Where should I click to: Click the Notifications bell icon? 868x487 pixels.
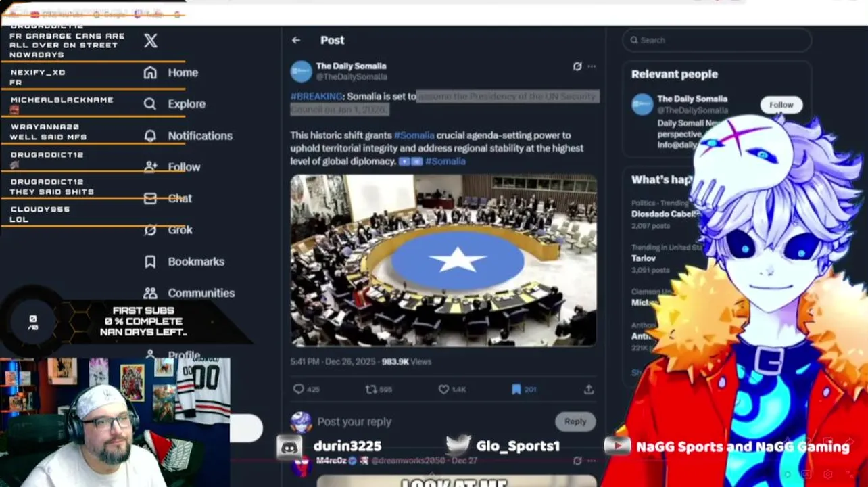point(150,135)
